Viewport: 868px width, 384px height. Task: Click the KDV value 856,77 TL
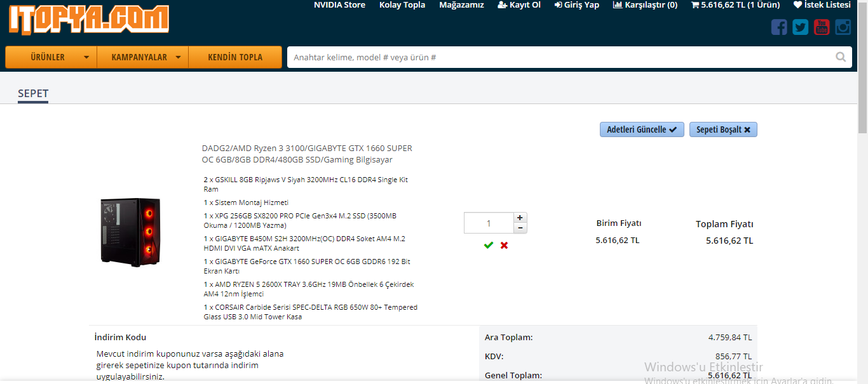coord(733,356)
